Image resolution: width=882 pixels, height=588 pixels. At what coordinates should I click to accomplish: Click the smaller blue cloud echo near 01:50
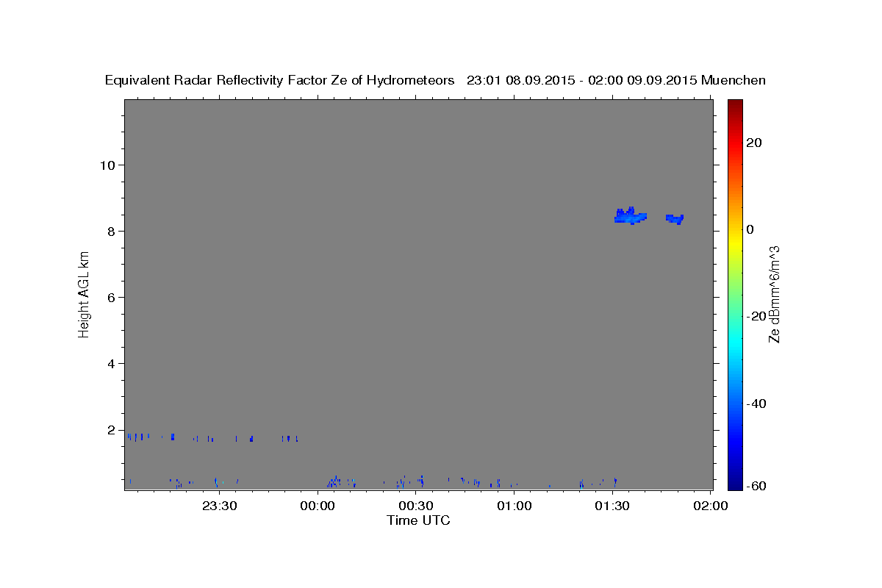(675, 218)
